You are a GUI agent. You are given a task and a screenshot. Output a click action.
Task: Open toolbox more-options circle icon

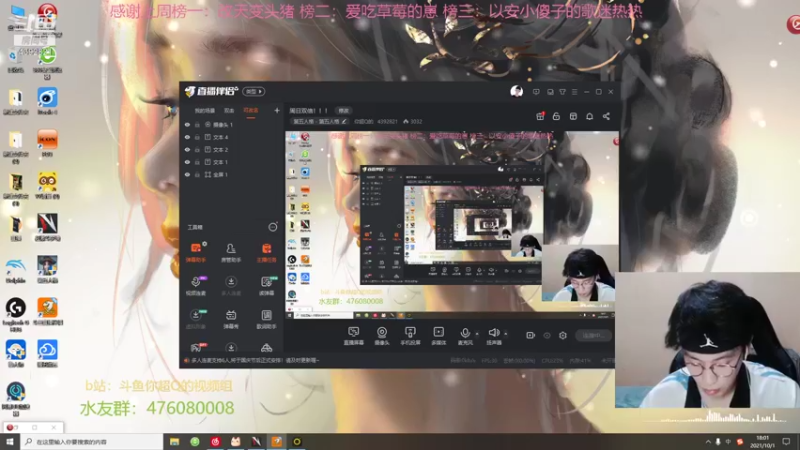coord(273,227)
